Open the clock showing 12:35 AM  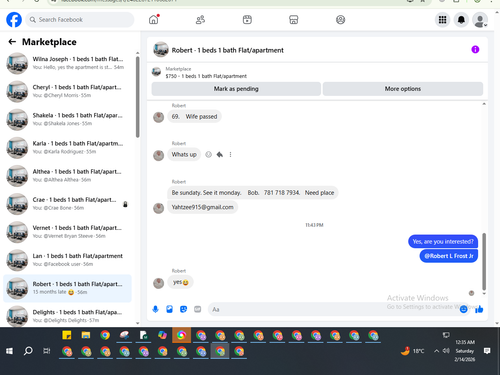(x=465, y=351)
